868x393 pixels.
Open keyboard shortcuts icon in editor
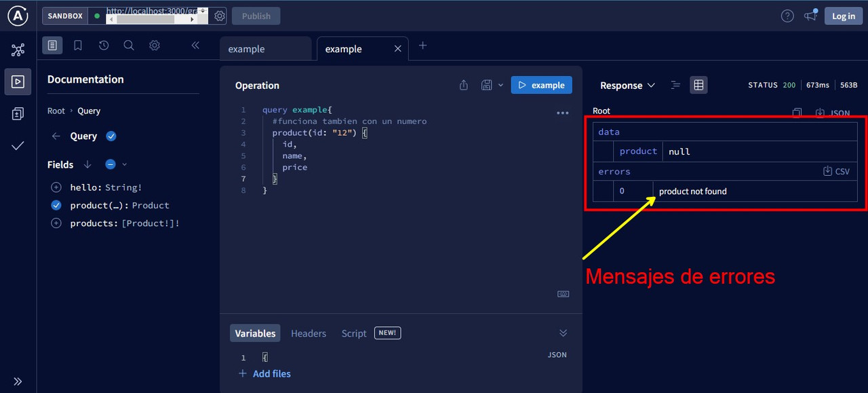tap(563, 294)
